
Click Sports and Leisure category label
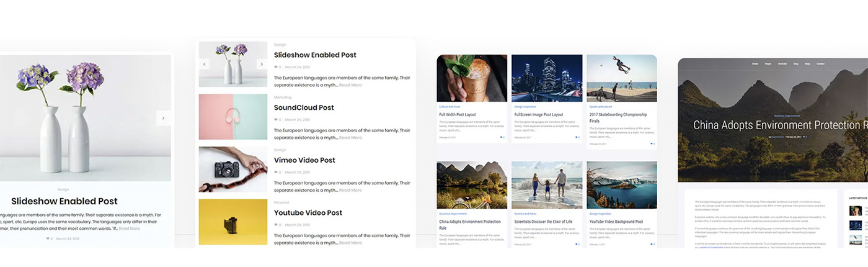coord(600,107)
